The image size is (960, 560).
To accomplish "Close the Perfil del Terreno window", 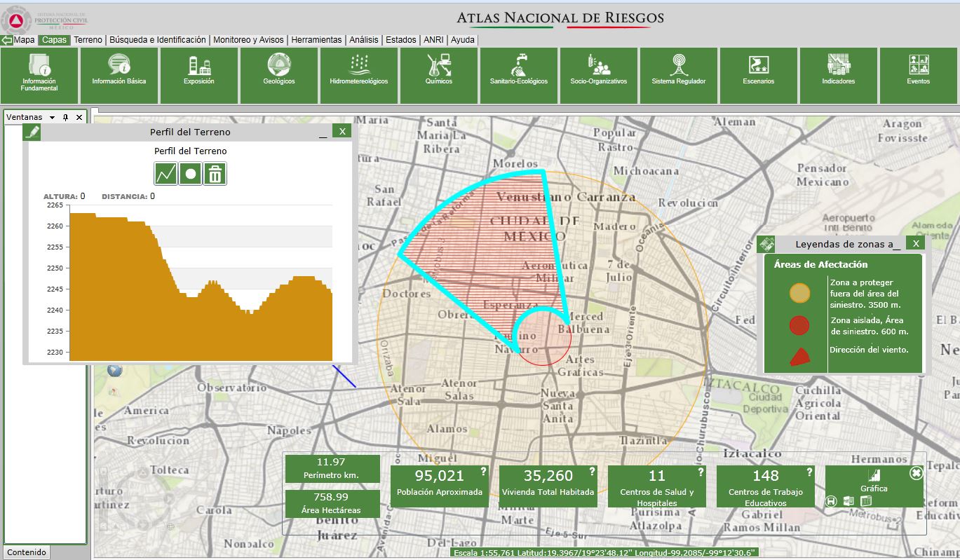I will point(342,131).
